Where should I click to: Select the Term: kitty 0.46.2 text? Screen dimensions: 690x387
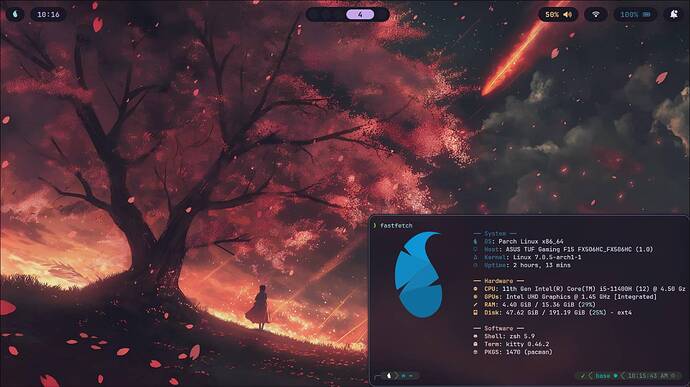coord(517,344)
